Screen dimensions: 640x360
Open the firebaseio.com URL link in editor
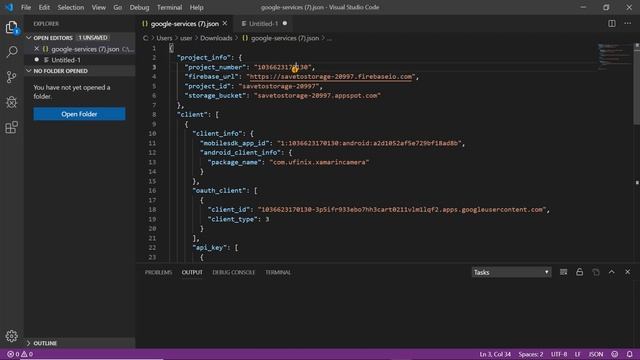tap(331, 77)
